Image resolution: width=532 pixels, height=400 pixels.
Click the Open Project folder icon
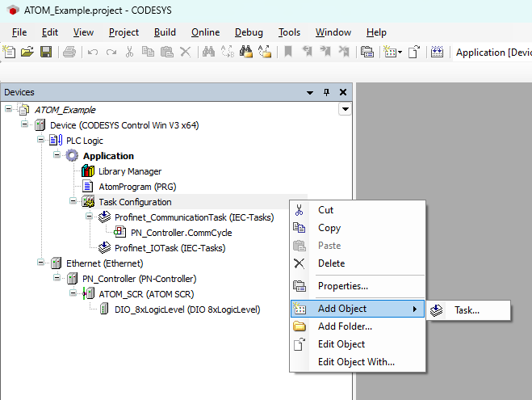[27, 52]
